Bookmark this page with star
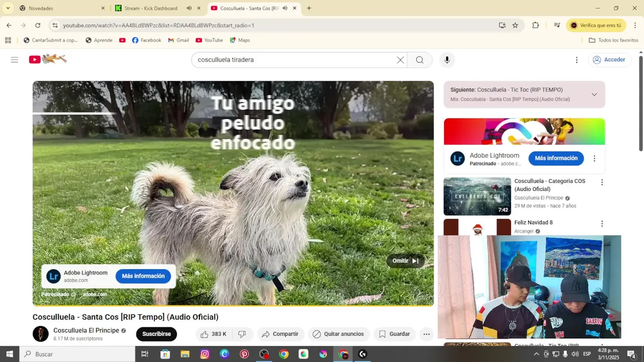Screen dimensions: 644x362 coord(515,25)
